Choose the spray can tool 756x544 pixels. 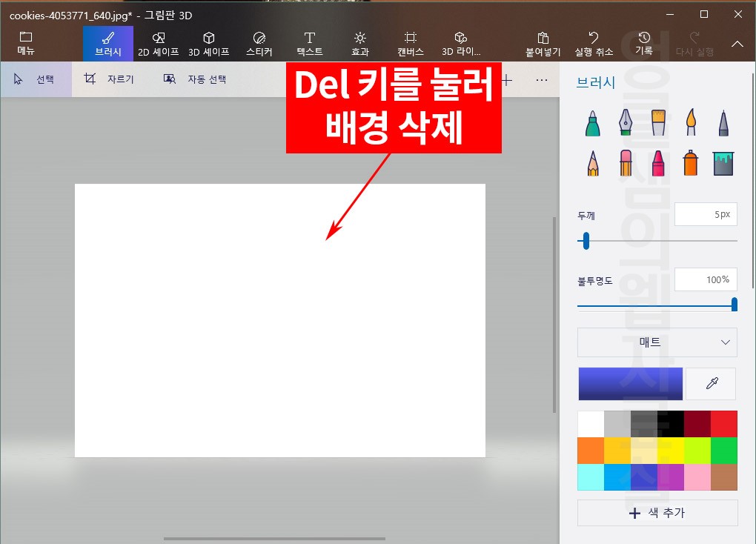pos(690,163)
